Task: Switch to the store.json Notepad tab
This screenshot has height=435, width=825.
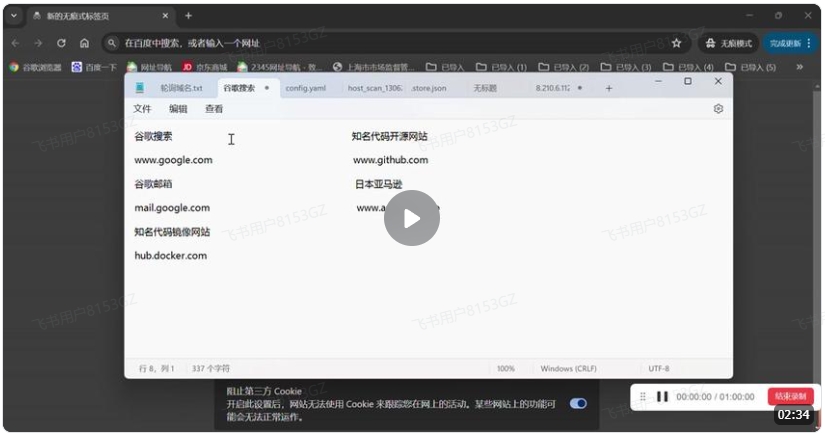Action: click(429, 88)
